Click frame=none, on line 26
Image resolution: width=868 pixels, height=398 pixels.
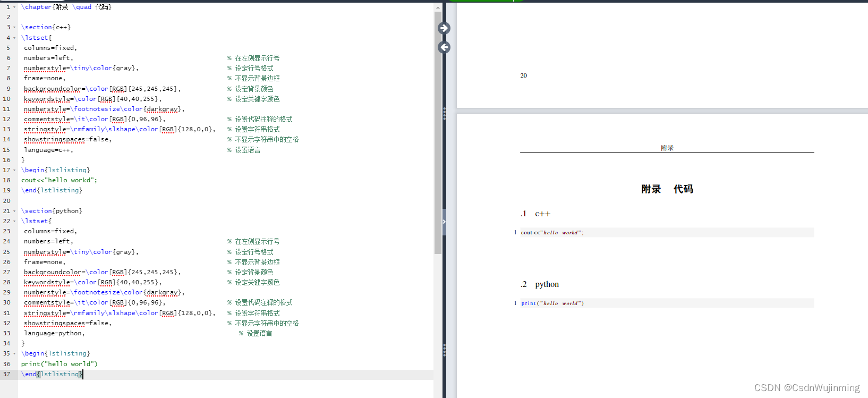[45, 262]
